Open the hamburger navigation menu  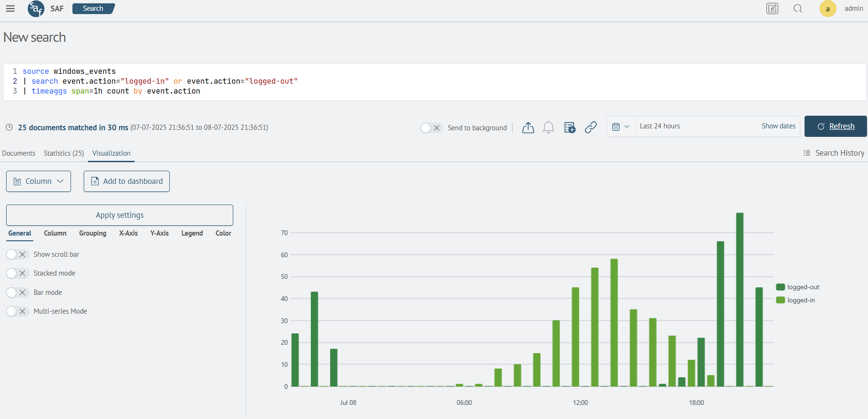tap(10, 8)
